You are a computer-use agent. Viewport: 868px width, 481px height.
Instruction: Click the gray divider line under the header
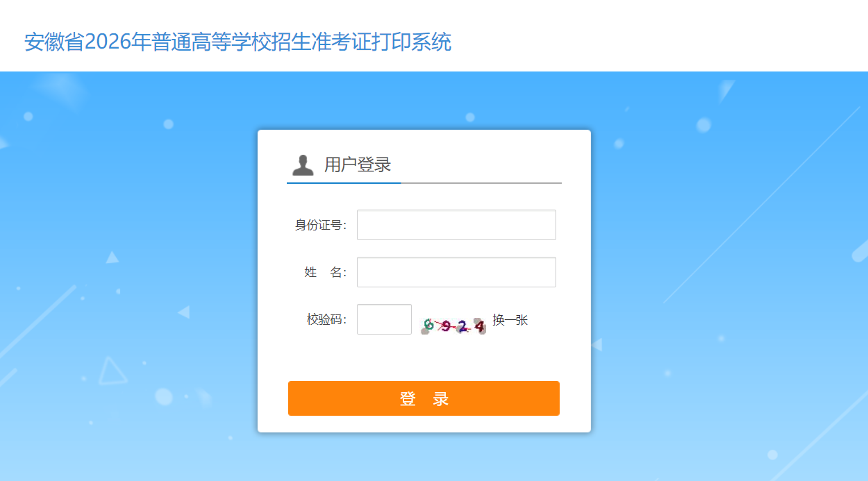tap(481, 183)
